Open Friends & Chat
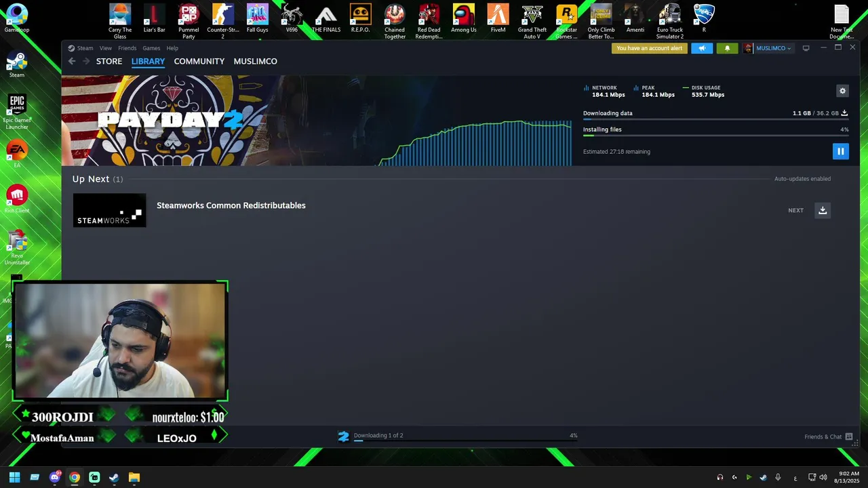 (828, 437)
